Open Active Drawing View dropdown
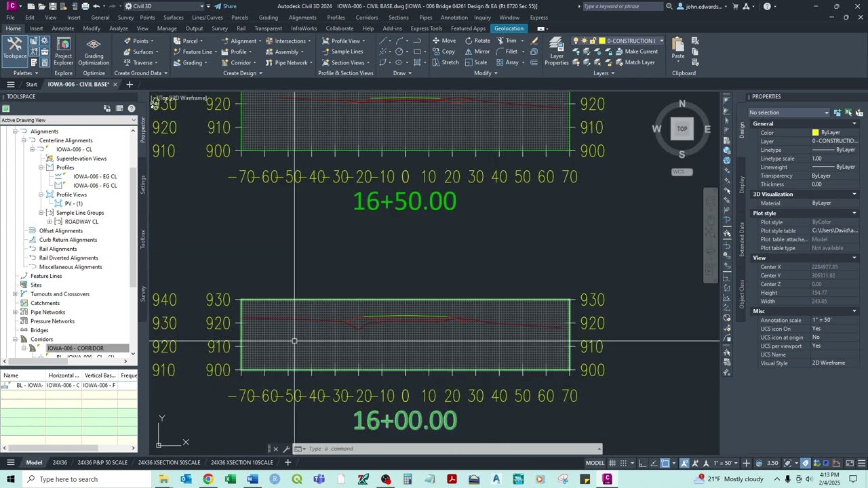This screenshot has height=488, width=868. (x=68, y=120)
